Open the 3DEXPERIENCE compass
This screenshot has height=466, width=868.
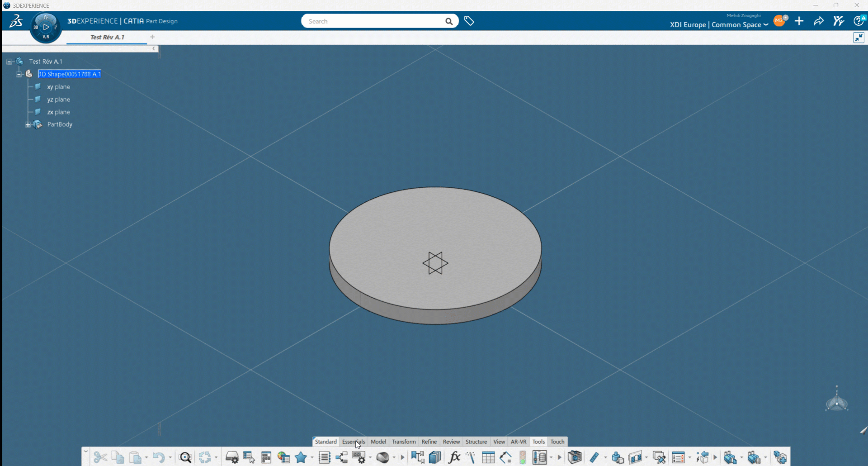click(x=46, y=27)
